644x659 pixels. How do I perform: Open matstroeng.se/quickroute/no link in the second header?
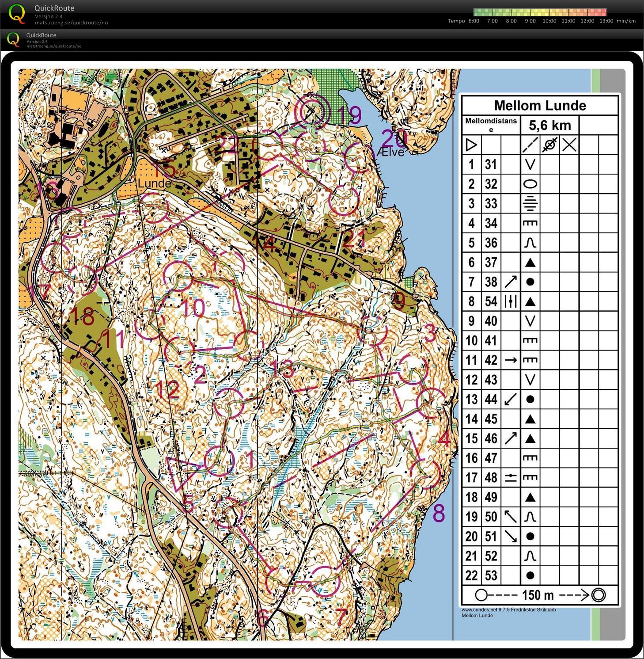click(x=54, y=46)
